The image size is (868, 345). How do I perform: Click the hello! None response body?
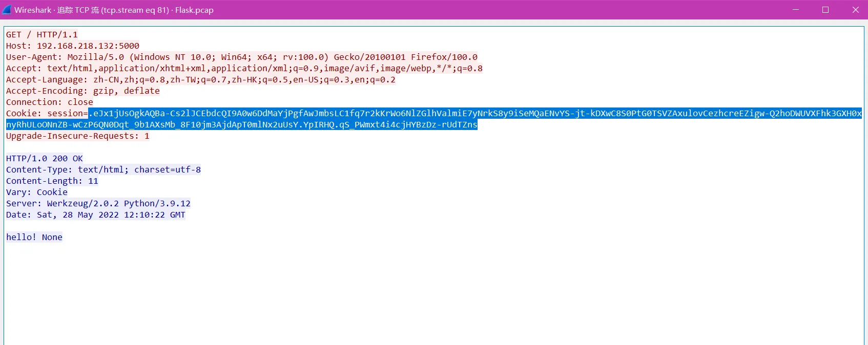tap(34, 238)
